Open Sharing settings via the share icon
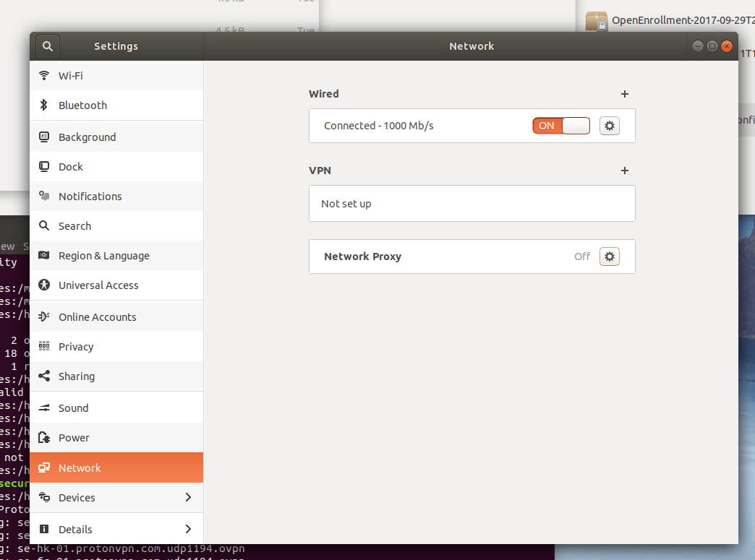Screen dimensions: 755x560 [44, 376]
